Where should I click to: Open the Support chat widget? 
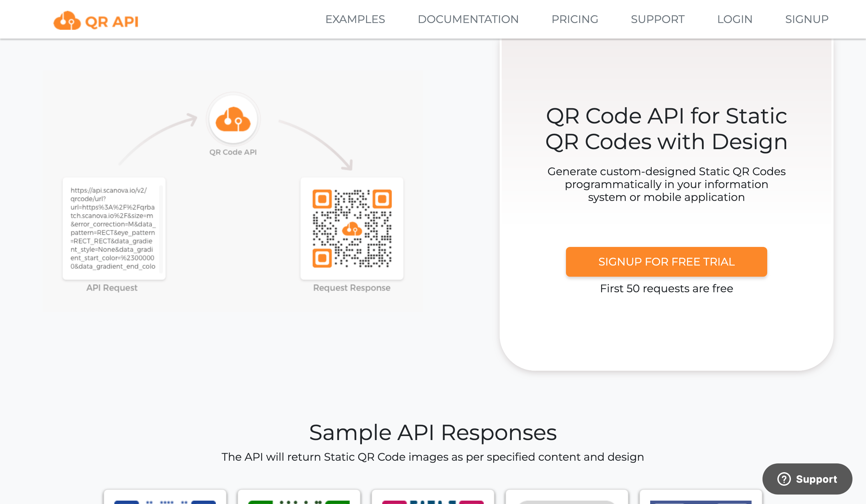tap(807, 479)
